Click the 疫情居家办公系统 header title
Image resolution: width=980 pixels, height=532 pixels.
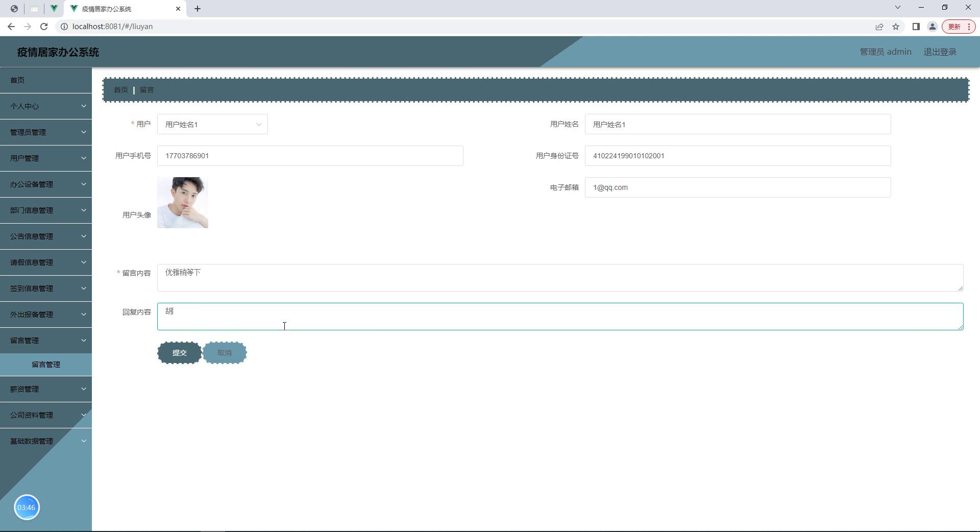(x=58, y=52)
